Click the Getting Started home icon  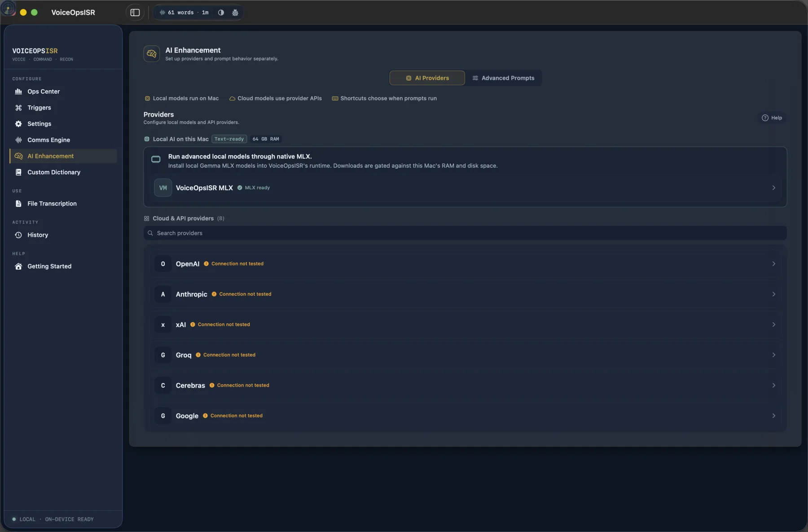[x=18, y=266]
